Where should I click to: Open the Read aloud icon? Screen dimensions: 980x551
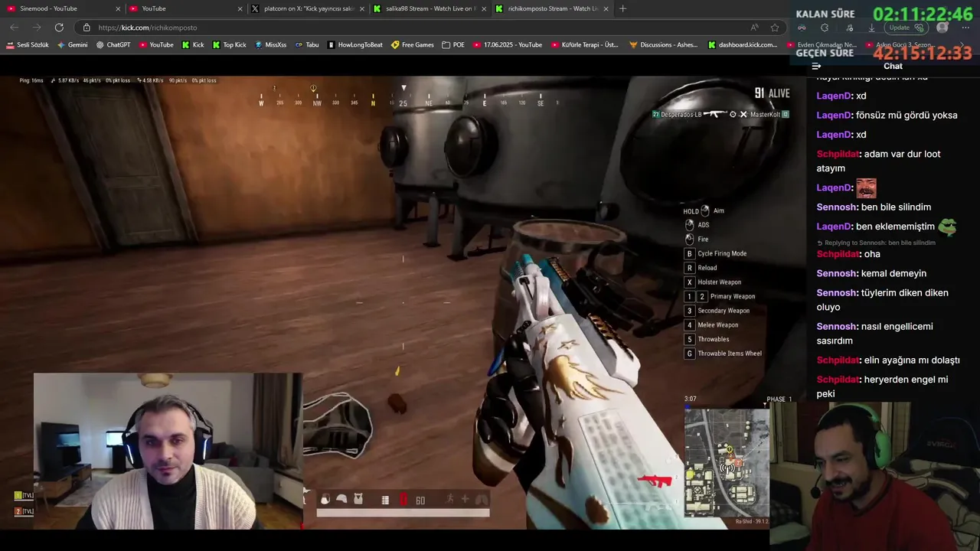point(754,28)
